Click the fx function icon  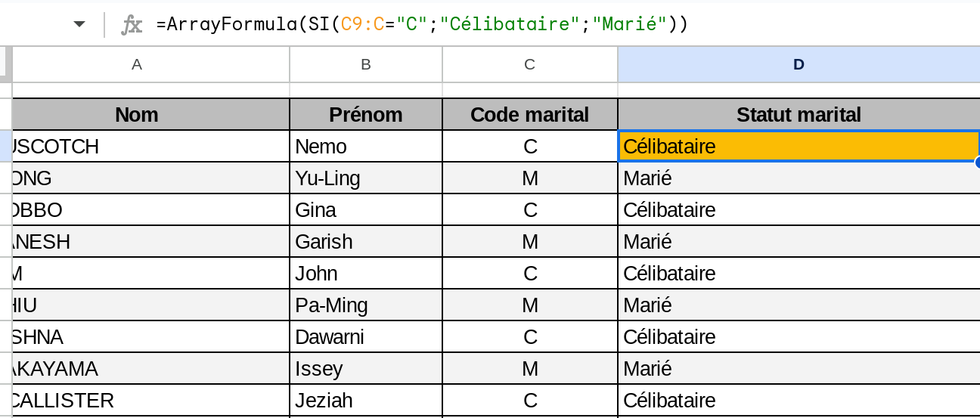(132, 25)
